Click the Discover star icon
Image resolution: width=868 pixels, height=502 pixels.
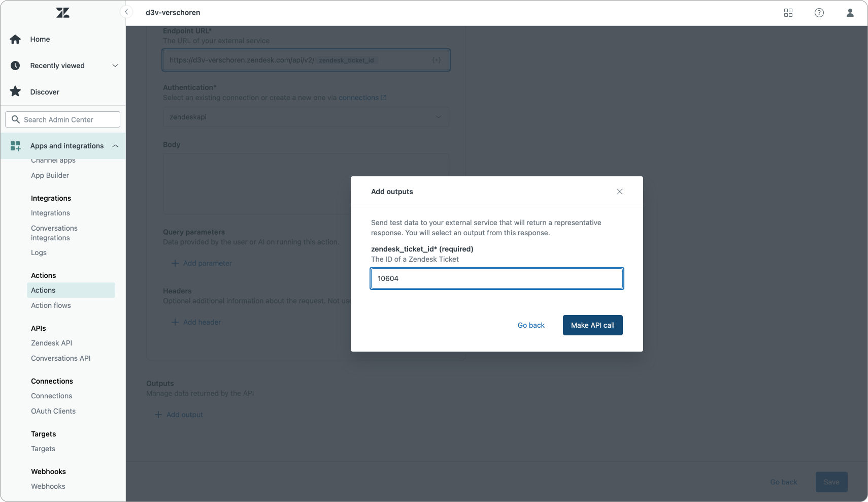(16, 91)
